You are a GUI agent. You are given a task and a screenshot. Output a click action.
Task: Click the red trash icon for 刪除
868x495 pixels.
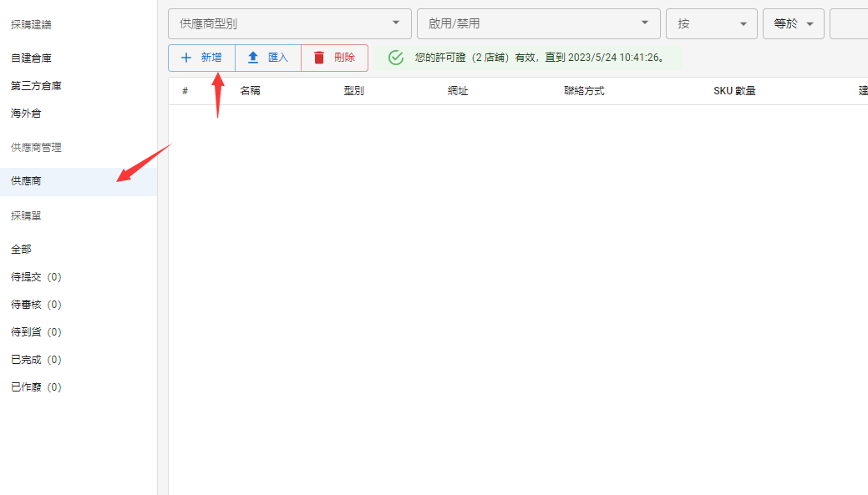pos(319,58)
